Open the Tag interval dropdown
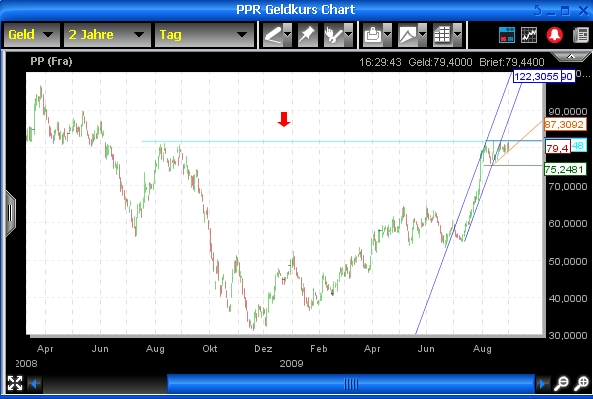 [x=204, y=35]
